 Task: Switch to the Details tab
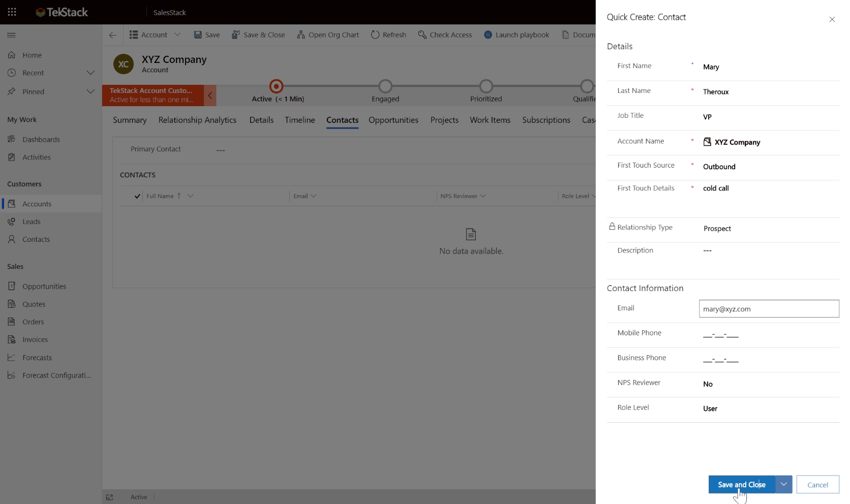(261, 120)
